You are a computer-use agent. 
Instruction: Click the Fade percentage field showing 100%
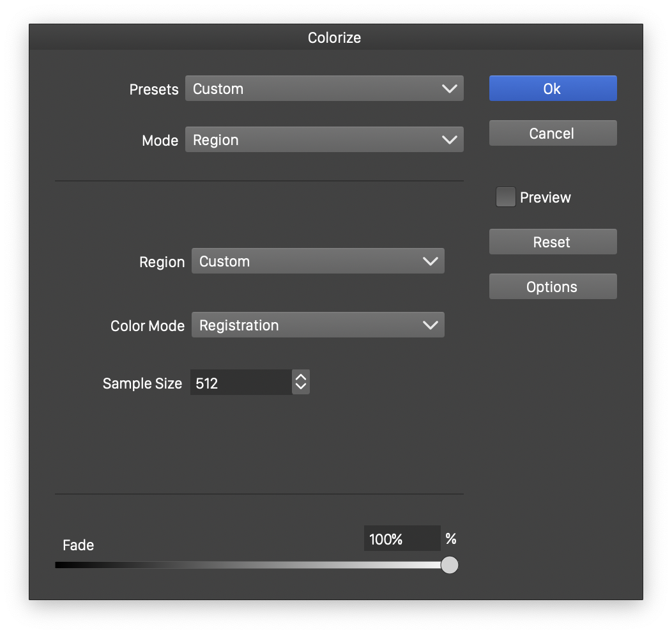click(x=401, y=539)
